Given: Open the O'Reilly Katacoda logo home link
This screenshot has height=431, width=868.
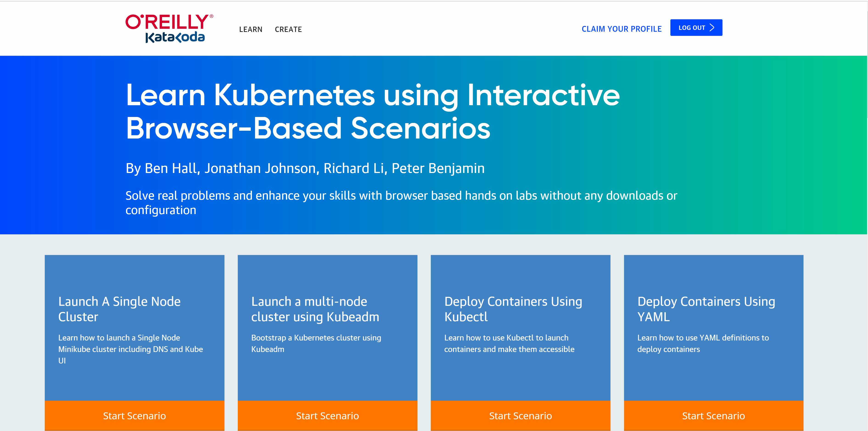Looking at the screenshot, I should pyautogui.click(x=169, y=28).
